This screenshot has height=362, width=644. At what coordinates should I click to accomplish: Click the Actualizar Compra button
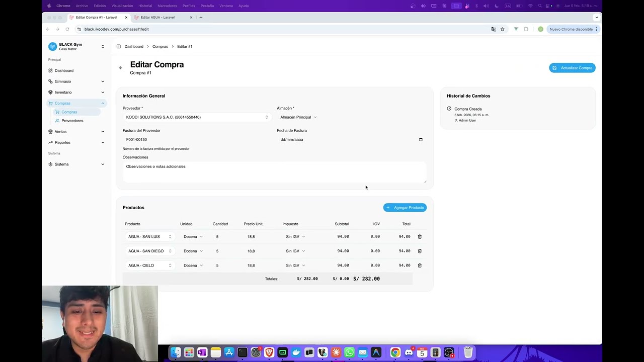point(572,68)
